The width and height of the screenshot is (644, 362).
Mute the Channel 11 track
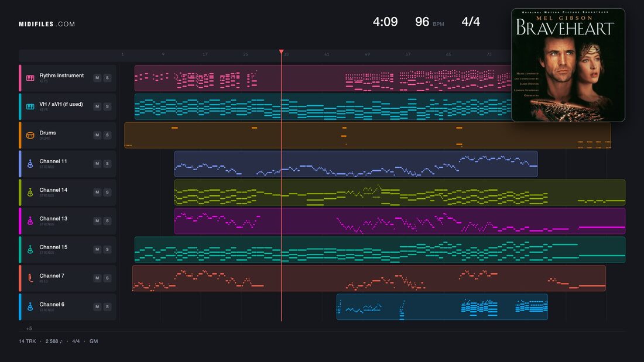coord(97,163)
